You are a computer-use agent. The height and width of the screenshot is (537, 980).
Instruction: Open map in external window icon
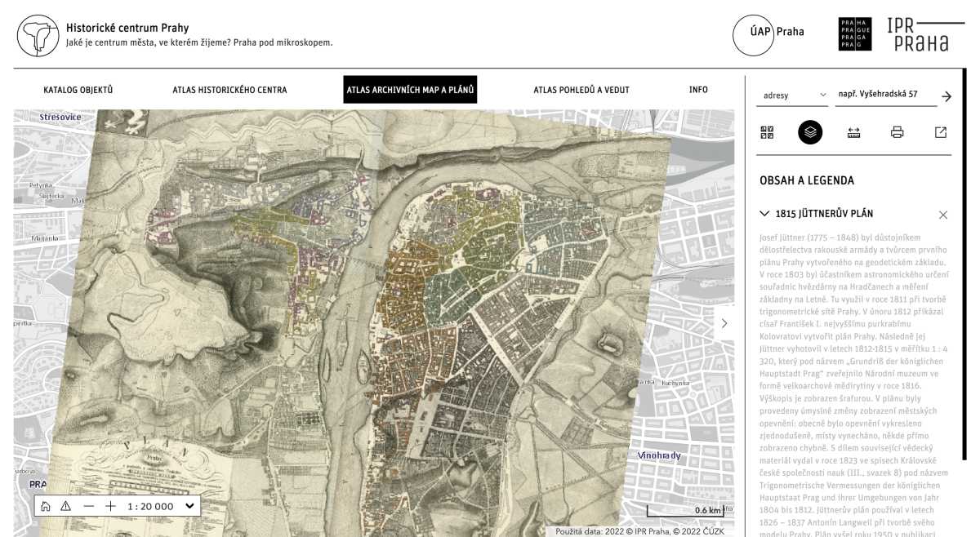941,132
